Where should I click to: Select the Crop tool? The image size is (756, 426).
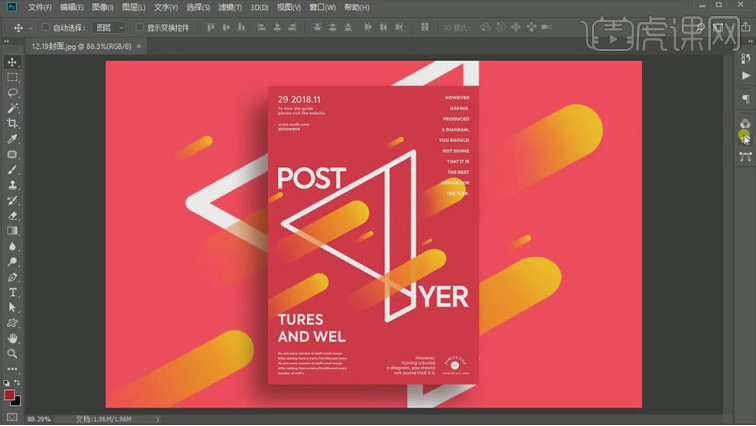click(x=12, y=123)
